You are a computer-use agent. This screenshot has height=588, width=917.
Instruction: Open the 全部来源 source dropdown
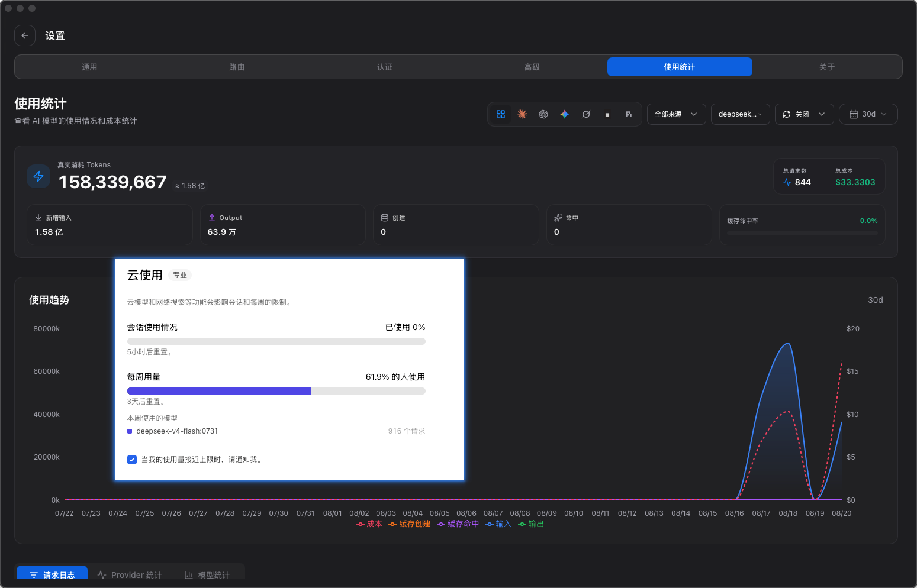pos(676,114)
